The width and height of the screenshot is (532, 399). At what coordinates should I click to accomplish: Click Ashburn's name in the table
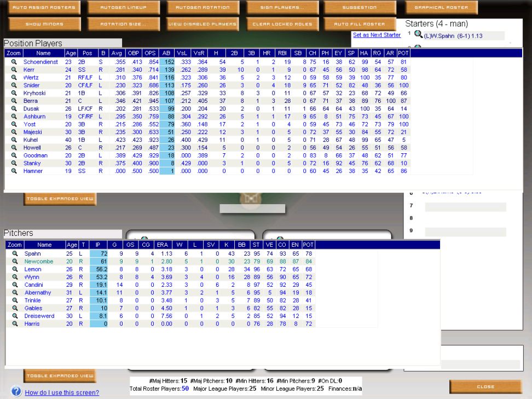[34, 117]
